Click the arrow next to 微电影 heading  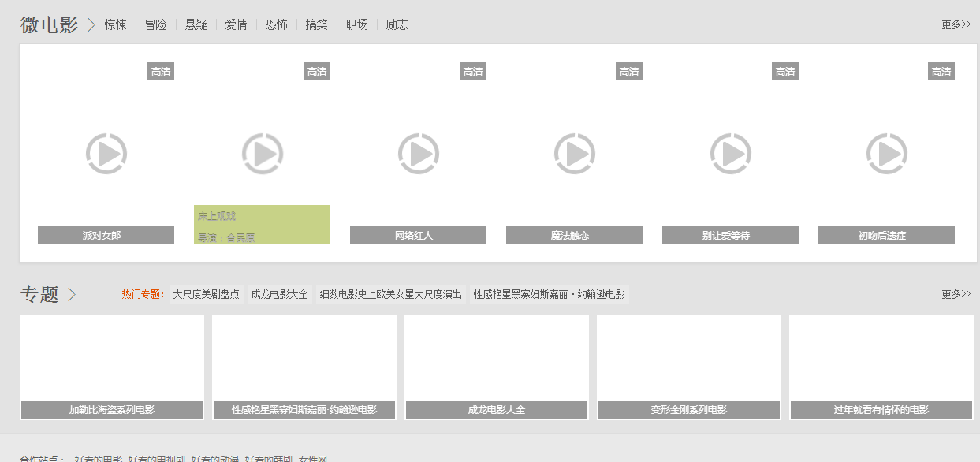(91, 25)
